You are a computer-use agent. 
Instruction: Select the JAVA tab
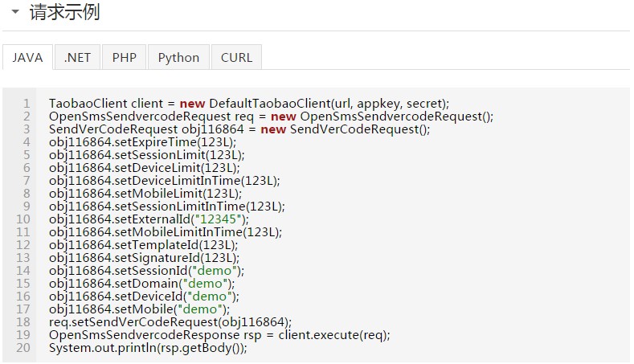27,57
